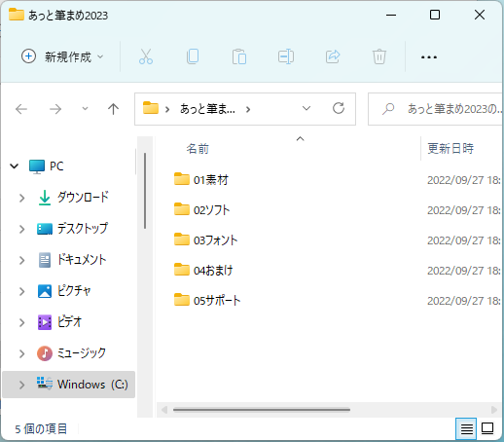Click the Delete trash can icon

click(379, 56)
